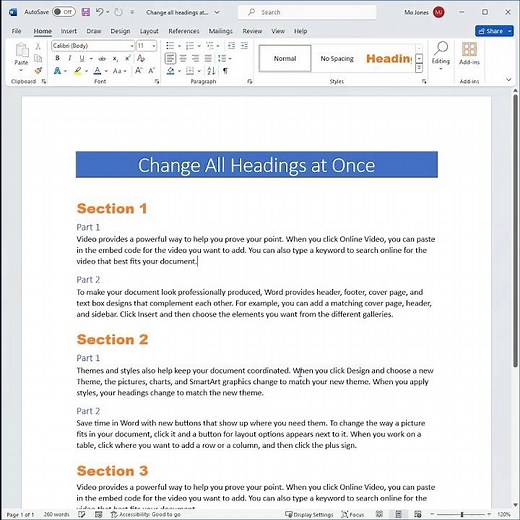The height and width of the screenshot is (520, 520).
Task: Open the Review tab
Action: tap(252, 31)
